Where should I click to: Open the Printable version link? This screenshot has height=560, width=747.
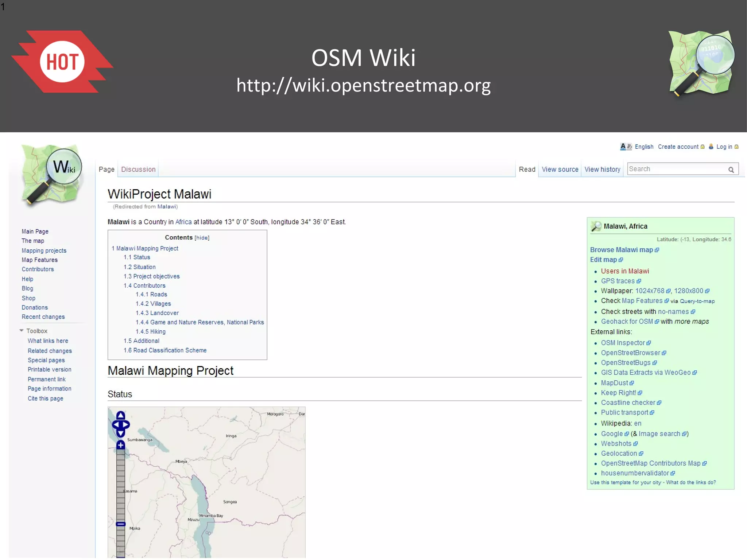pyautogui.click(x=50, y=370)
